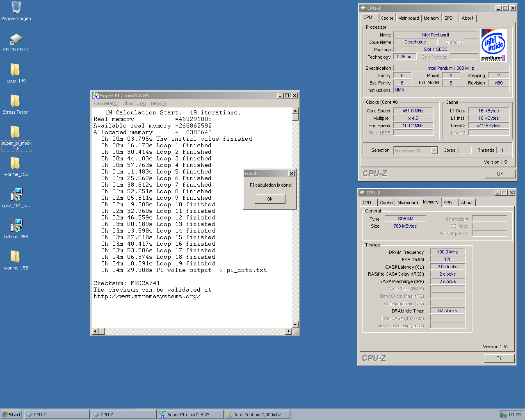Click the Code Name Deschutes field
Screen dimensions: 525x420
point(415,42)
